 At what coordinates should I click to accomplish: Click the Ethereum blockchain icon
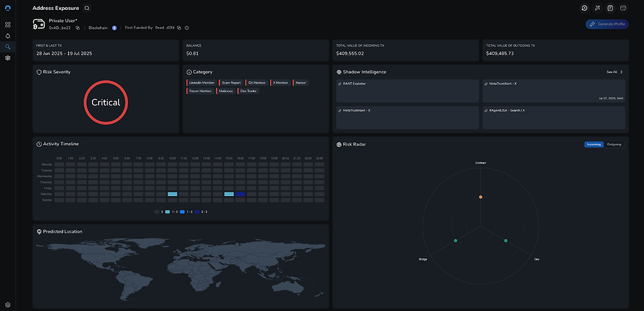coord(114,28)
